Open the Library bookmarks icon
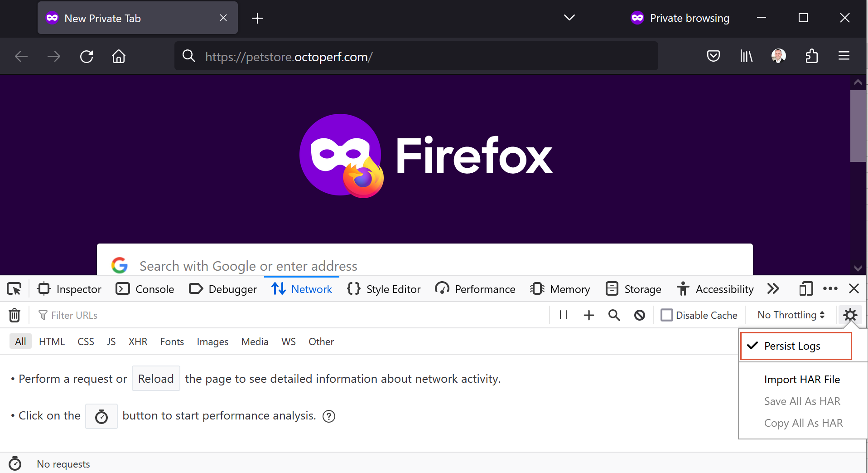This screenshot has width=868, height=473. click(x=746, y=56)
